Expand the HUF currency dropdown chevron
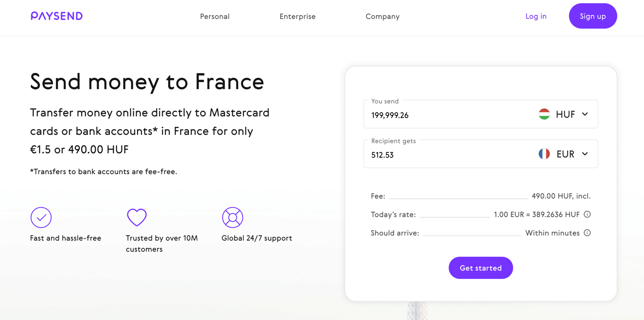Image resolution: width=644 pixels, height=320 pixels. click(x=585, y=114)
